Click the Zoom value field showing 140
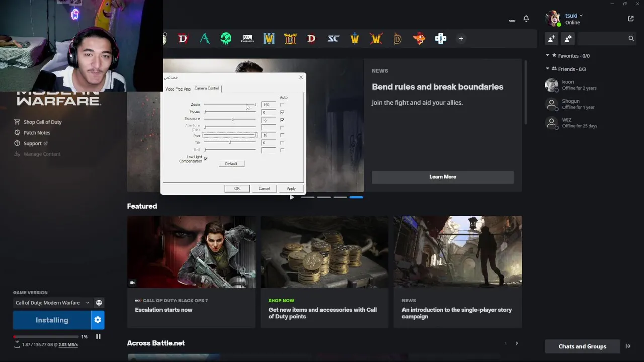Image resolution: width=644 pixels, height=362 pixels. coord(269,105)
